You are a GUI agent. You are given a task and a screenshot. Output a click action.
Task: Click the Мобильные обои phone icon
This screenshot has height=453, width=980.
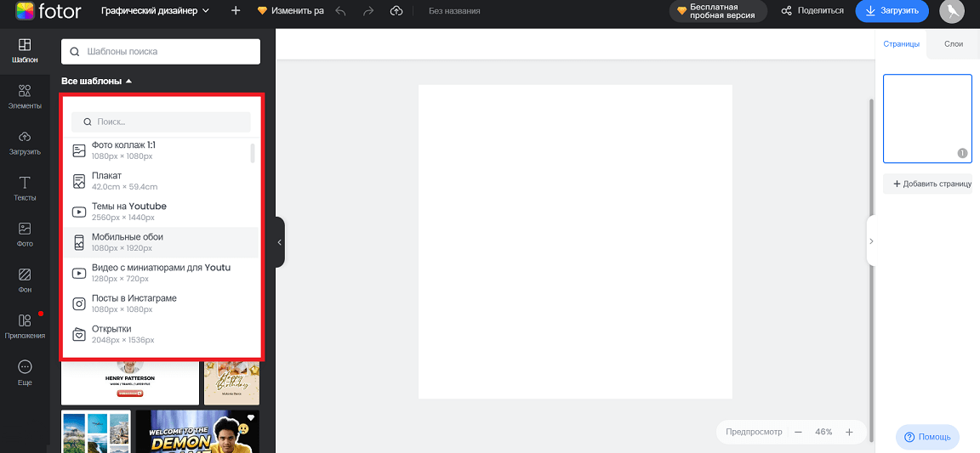point(79,242)
